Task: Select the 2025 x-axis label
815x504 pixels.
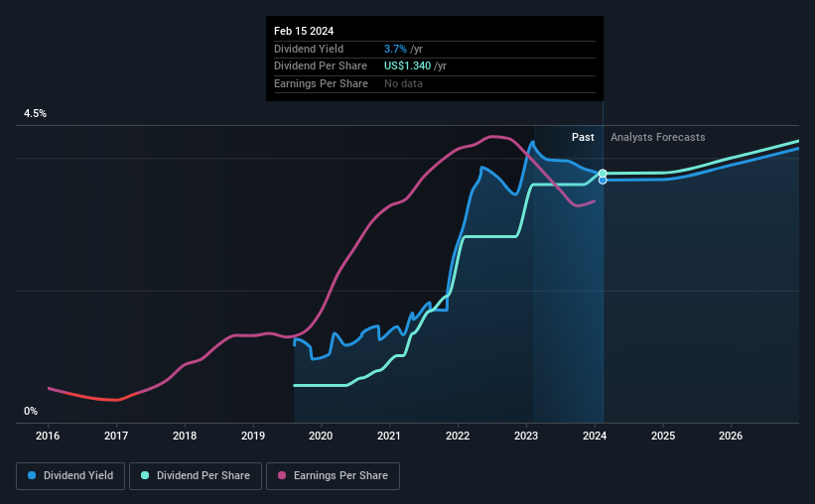Action: (663, 436)
